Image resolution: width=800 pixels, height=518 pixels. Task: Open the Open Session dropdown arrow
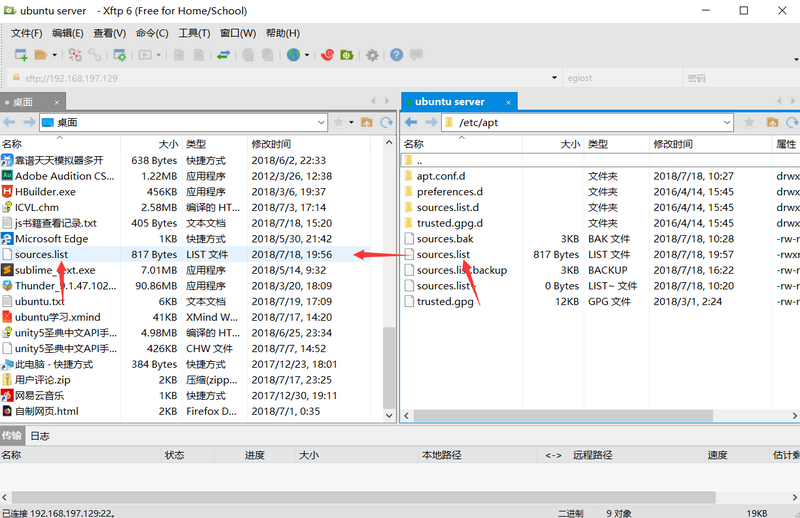[x=55, y=55]
